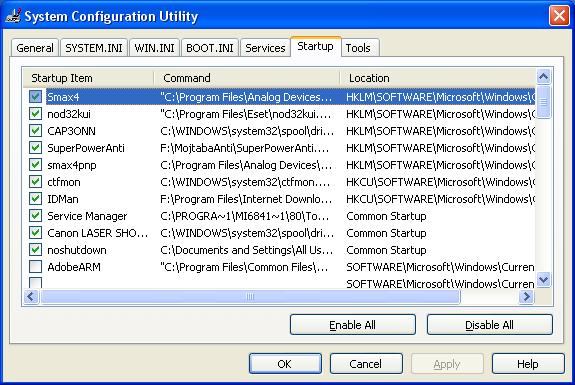Open Help for the utility
This screenshot has width=575, height=385.
point(528,364)
